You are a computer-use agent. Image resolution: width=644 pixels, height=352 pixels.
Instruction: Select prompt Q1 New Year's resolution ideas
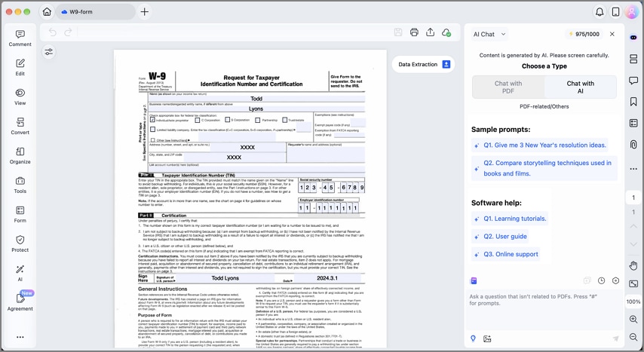coord(540,145)
